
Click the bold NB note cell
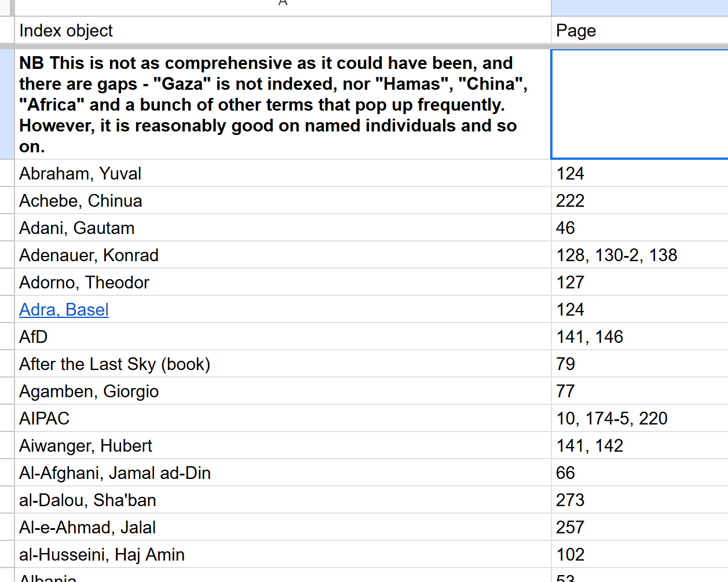coord(282,104)
